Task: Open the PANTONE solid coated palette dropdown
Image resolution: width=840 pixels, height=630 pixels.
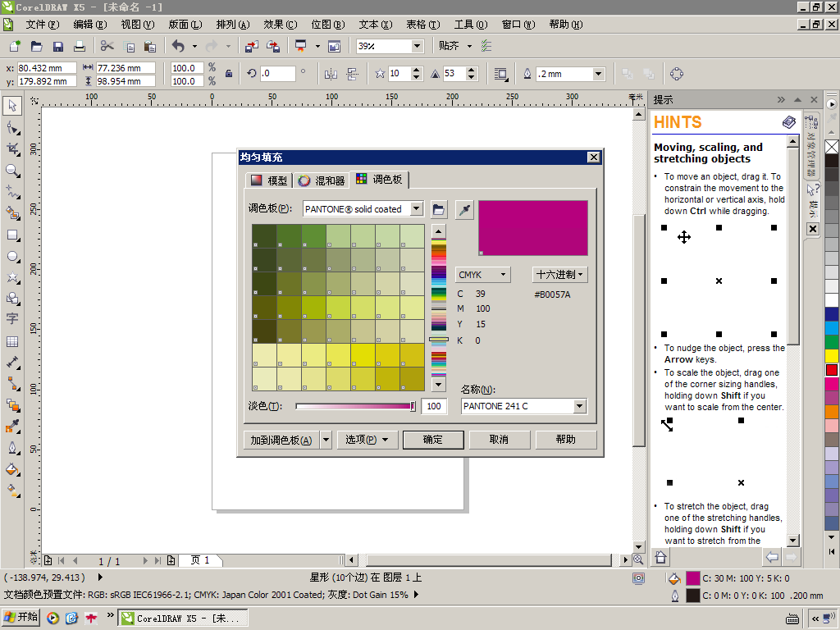Action: point(417,209)
